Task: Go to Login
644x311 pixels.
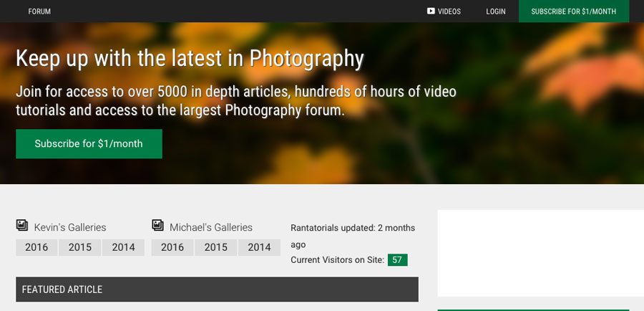Action: click(x=496, y=11)
